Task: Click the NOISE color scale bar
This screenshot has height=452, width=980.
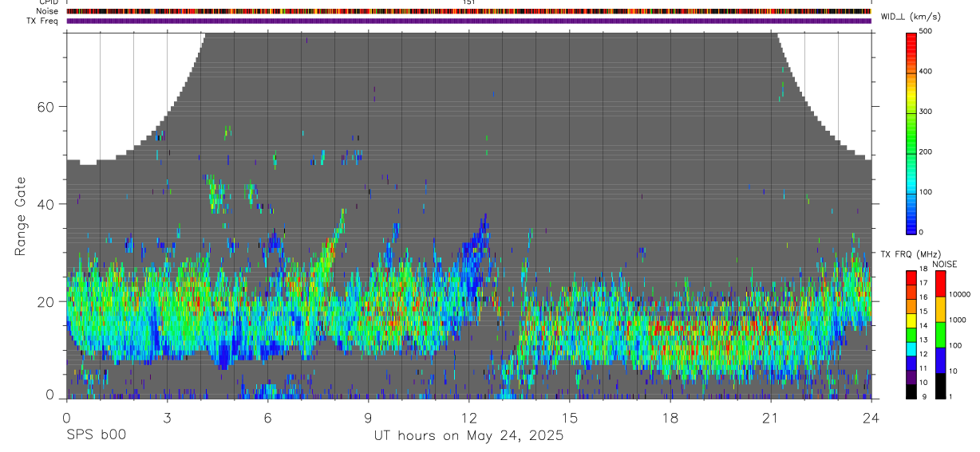Action: pos(940,334)
